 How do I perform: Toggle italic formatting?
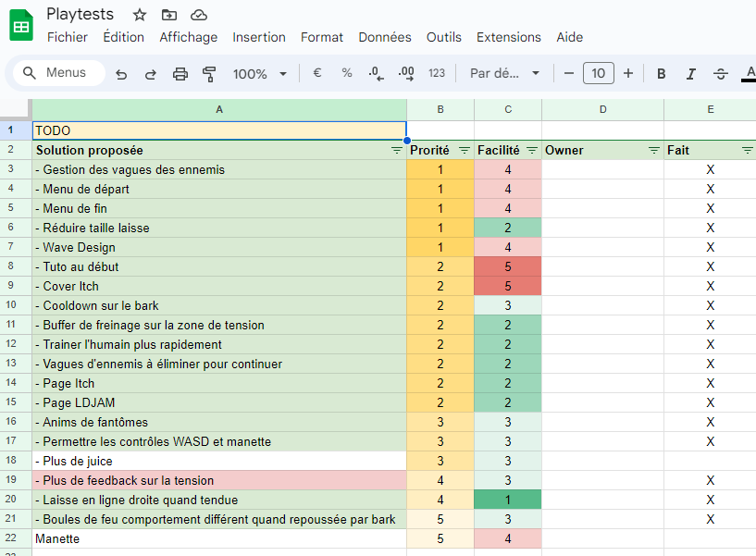(x=691, y=74)
